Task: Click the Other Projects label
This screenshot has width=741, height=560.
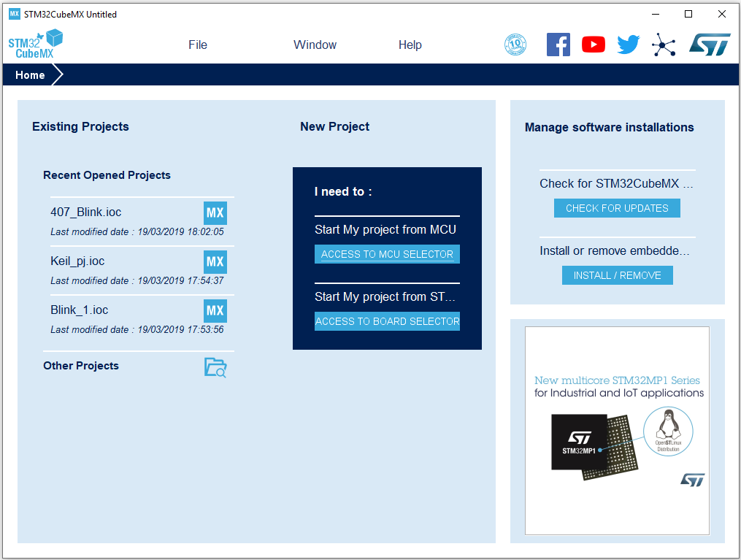Action: 81,366
